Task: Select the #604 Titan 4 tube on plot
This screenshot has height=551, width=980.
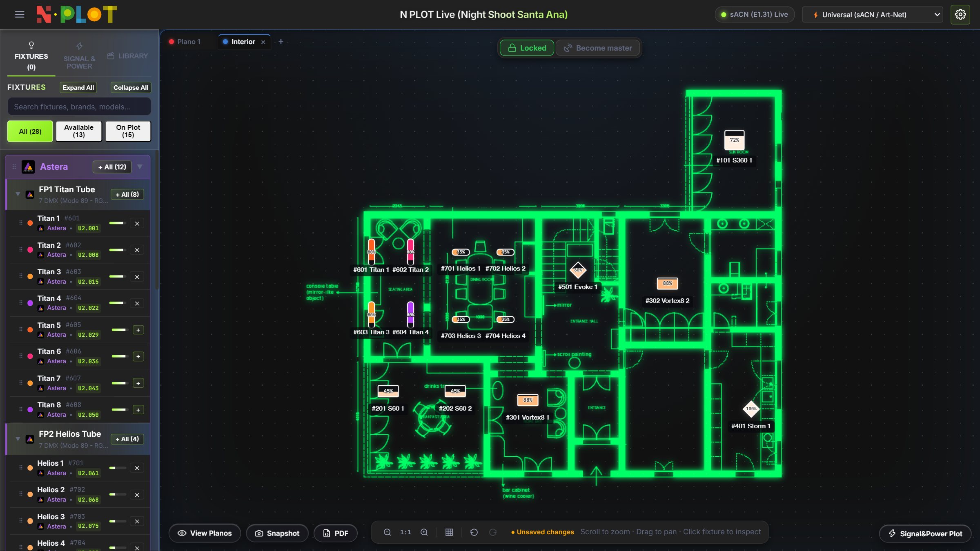Action: tap(410, 314)
